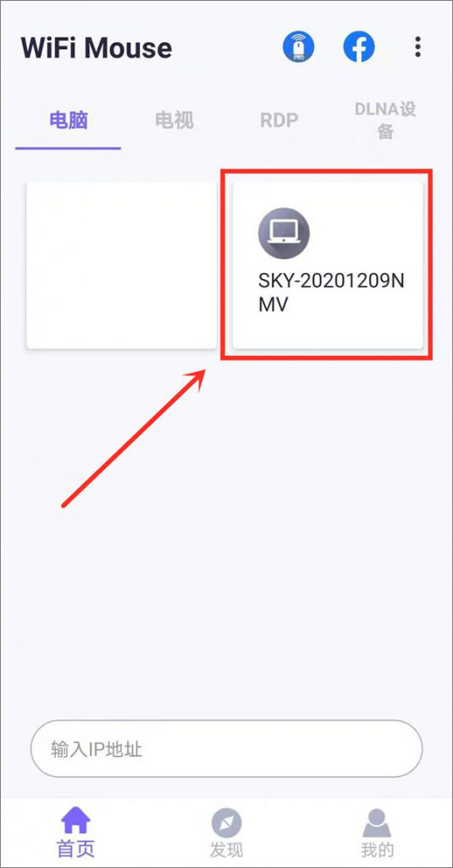Tap the home house icon

[75, 821]
